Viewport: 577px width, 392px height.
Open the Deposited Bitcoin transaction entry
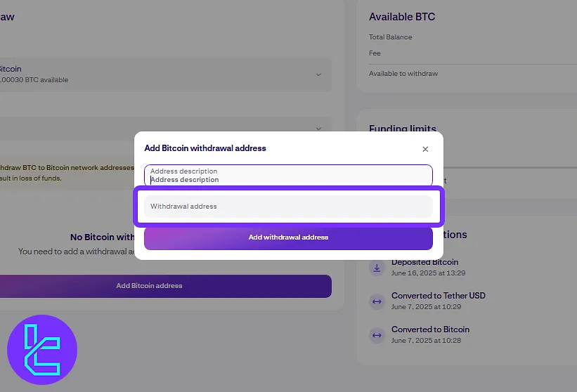424,262
